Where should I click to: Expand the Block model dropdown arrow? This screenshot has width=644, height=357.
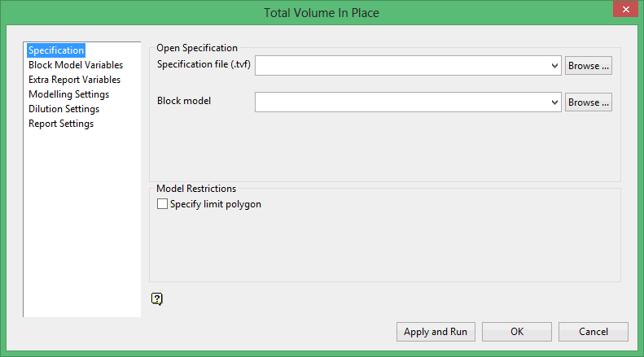(x=554, y=102)
